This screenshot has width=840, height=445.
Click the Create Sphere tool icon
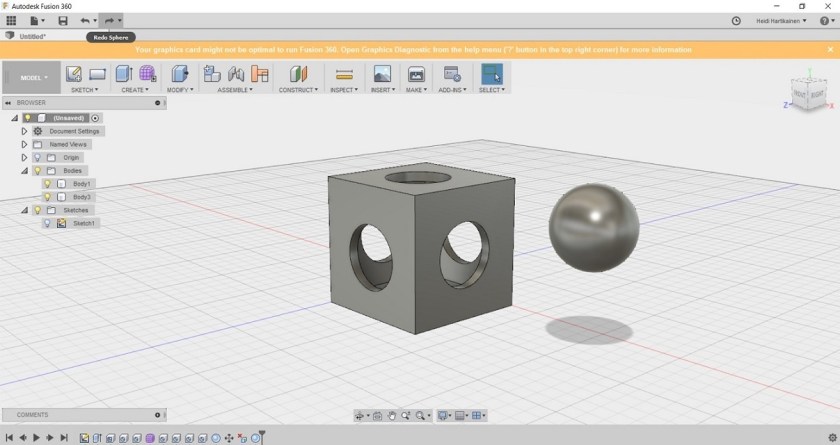pyautogui.click(x=147, y=74)
